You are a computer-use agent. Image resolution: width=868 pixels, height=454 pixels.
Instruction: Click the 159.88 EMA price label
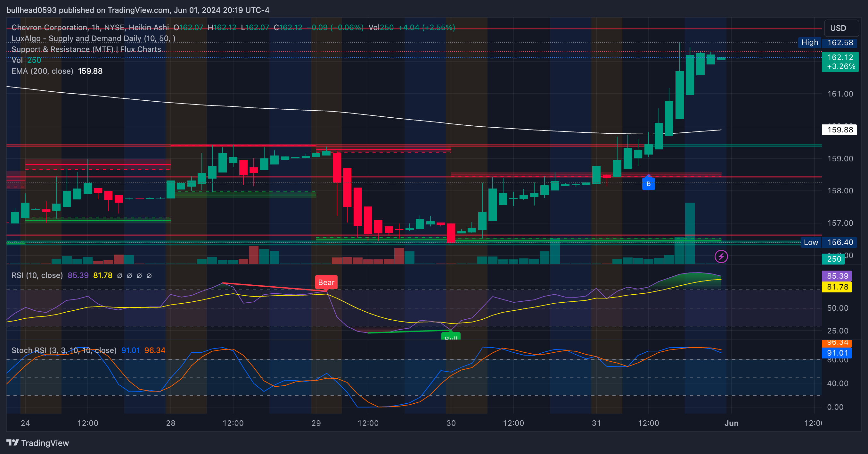pyautogui.click(x=839, y=130)
